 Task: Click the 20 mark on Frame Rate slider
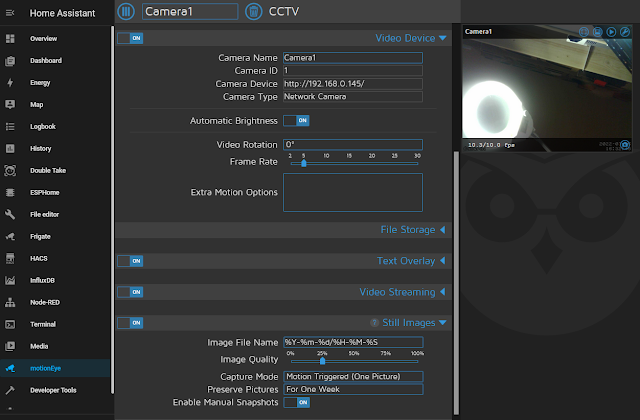pos(372,156)
